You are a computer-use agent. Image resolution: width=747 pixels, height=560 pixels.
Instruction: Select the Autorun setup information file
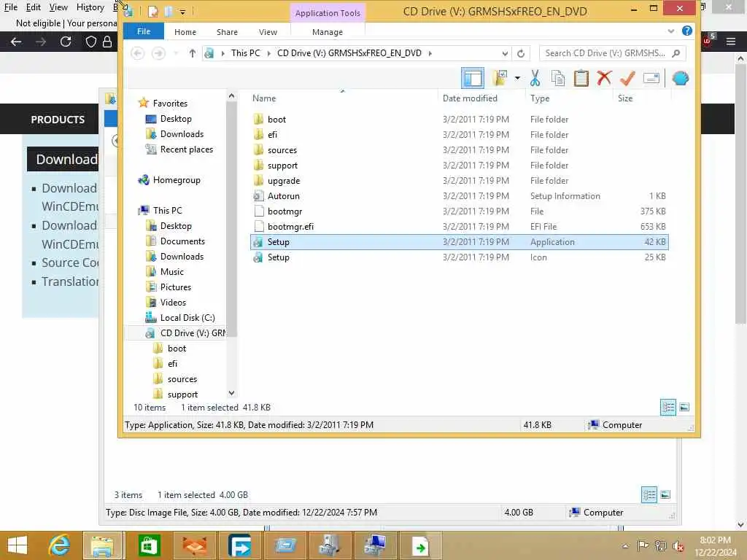tap(284, 196)
